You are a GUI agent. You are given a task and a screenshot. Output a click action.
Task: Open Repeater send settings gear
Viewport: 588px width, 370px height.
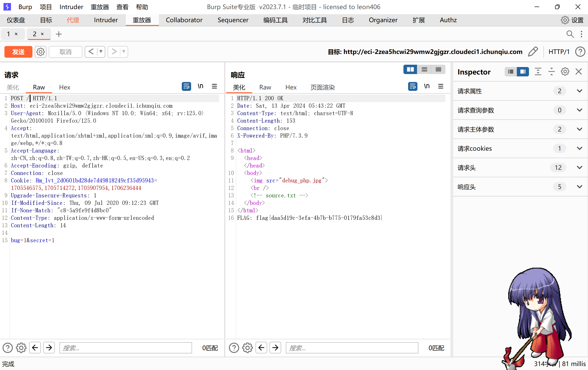point(41,52)
